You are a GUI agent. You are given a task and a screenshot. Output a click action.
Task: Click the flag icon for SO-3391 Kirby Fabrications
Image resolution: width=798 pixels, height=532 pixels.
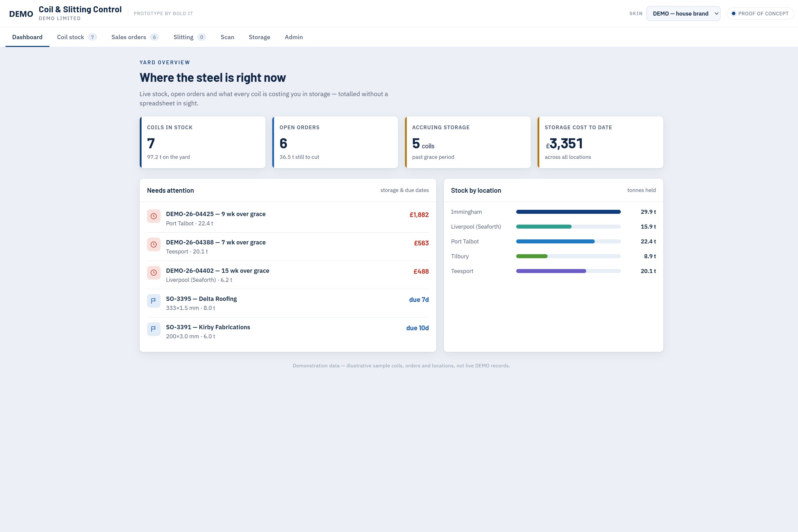click(154, 329)
